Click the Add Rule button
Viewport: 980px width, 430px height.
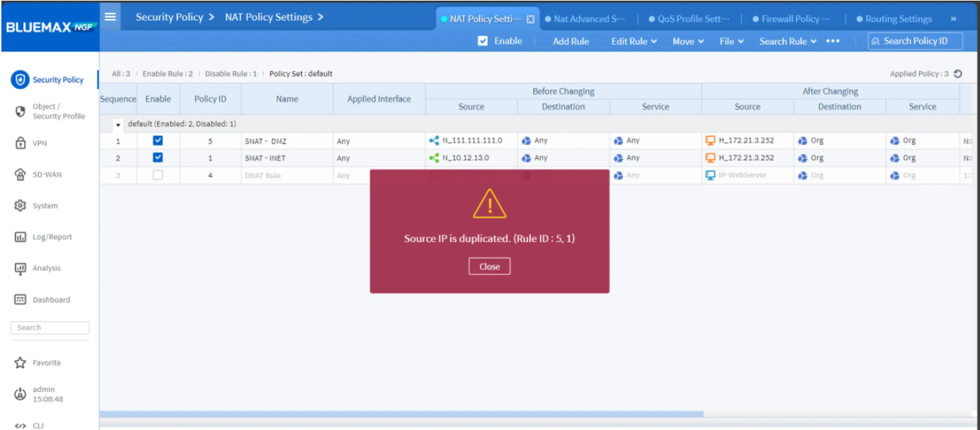571,41
